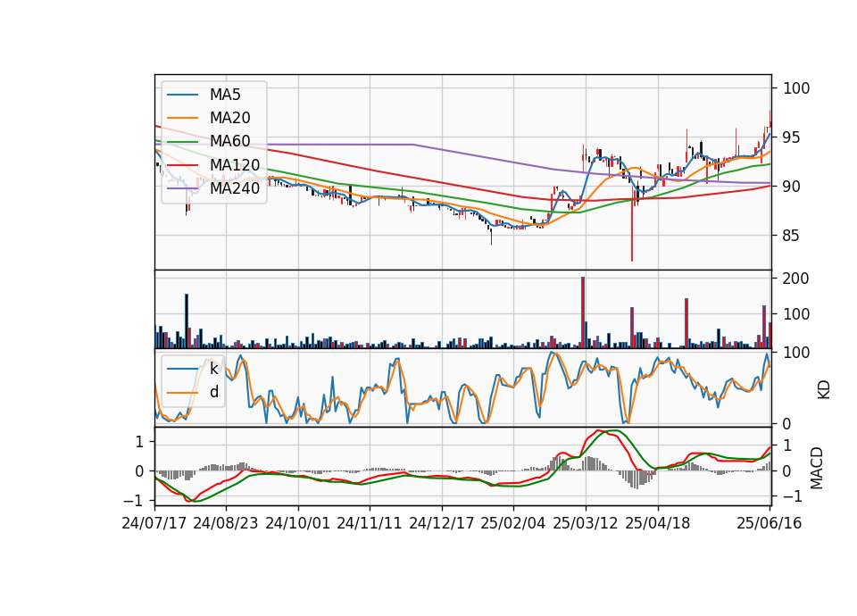Click the price axis value 95
This screenshot has height=616, width=857.
click(792, 137)
